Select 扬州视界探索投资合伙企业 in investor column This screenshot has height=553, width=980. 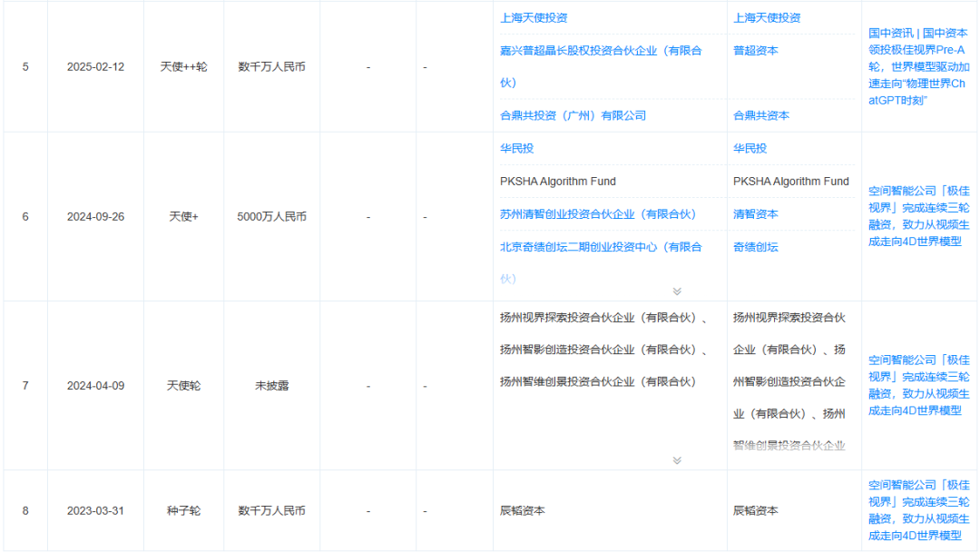point(597,318)
